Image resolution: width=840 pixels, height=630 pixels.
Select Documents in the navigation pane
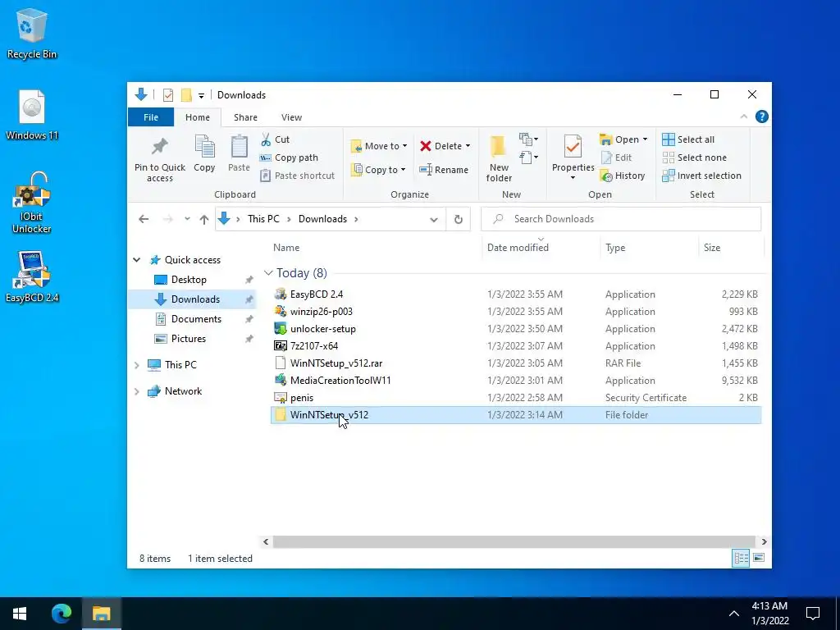tap(196, 319)
